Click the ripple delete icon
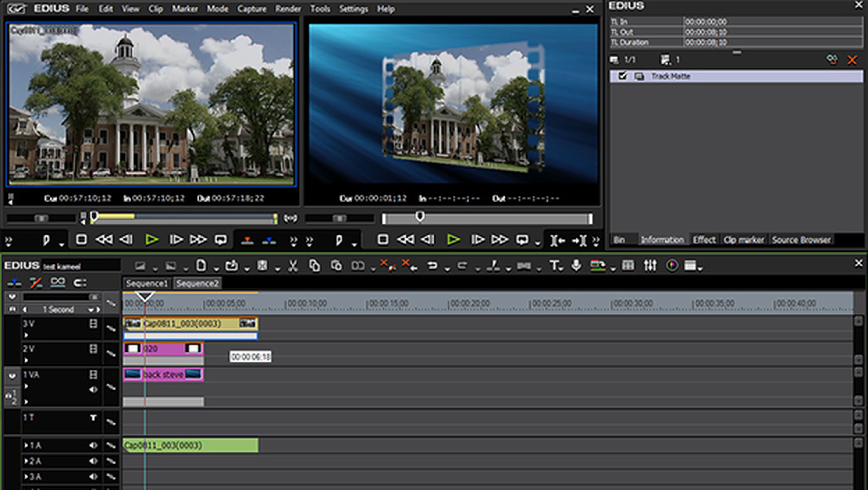This screenshot has height=490, width=868. pos(409,266)
